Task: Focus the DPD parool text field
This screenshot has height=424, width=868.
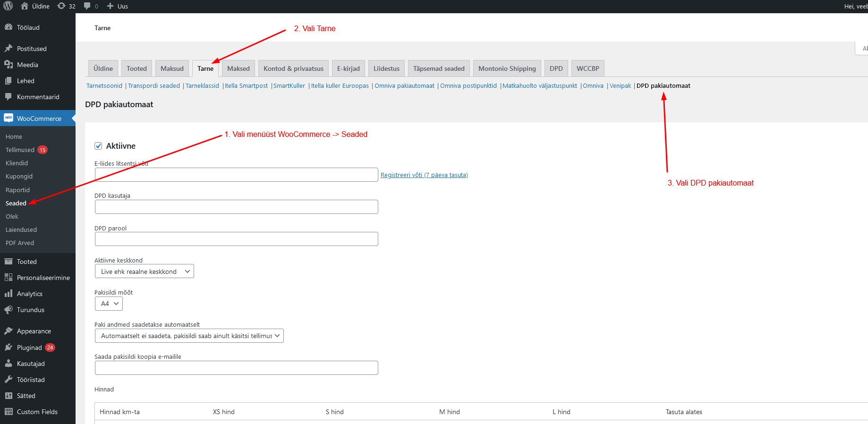Action: (236, 239)
